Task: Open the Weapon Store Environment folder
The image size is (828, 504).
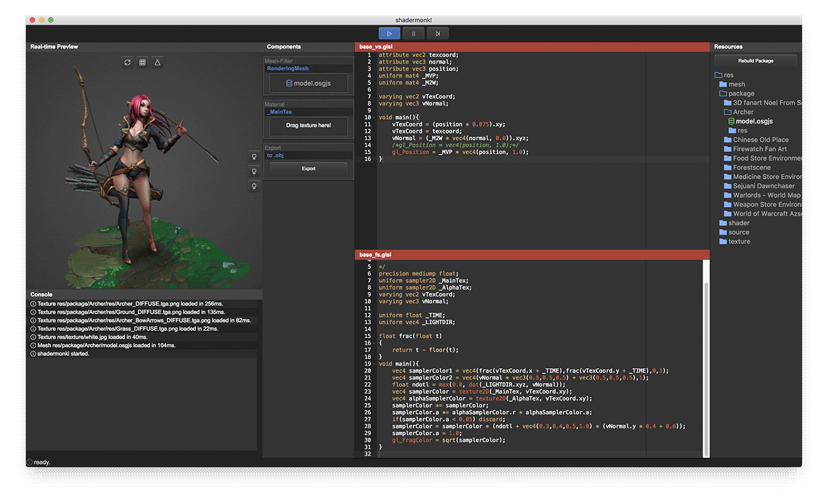Action: tap(762, 204)
